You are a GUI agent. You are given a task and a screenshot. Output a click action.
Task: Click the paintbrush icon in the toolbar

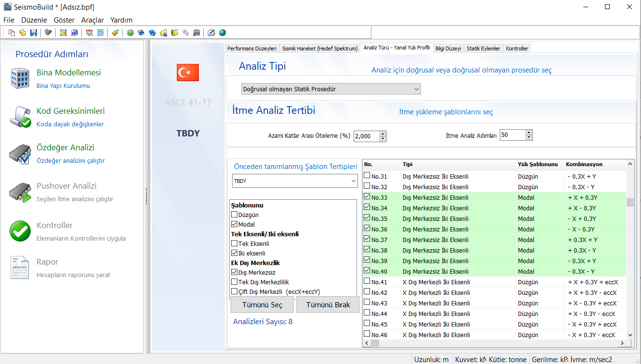tap(115, 33)
